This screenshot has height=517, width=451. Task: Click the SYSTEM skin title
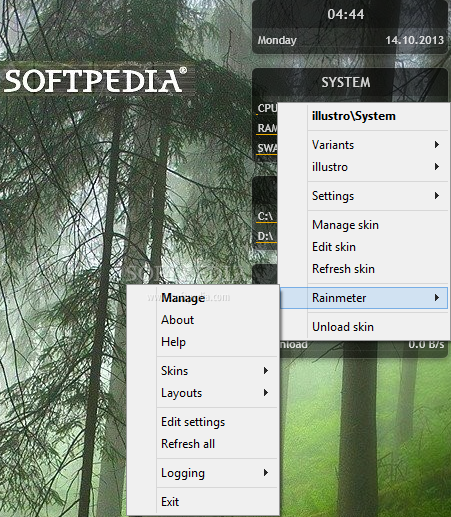tap(346, 82)
